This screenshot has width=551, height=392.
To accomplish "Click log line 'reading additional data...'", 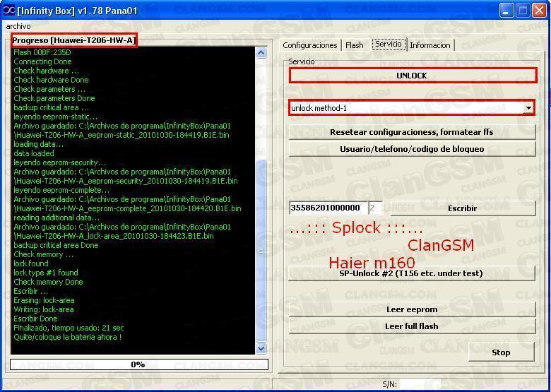I will click(57, 218).
